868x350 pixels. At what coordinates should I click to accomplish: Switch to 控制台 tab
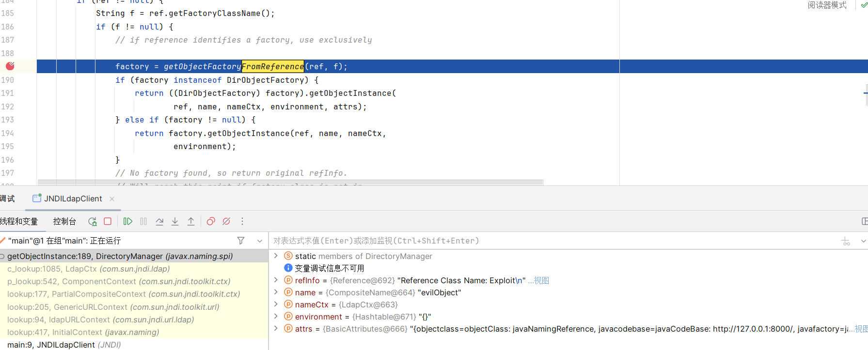[x=64, y=221]
